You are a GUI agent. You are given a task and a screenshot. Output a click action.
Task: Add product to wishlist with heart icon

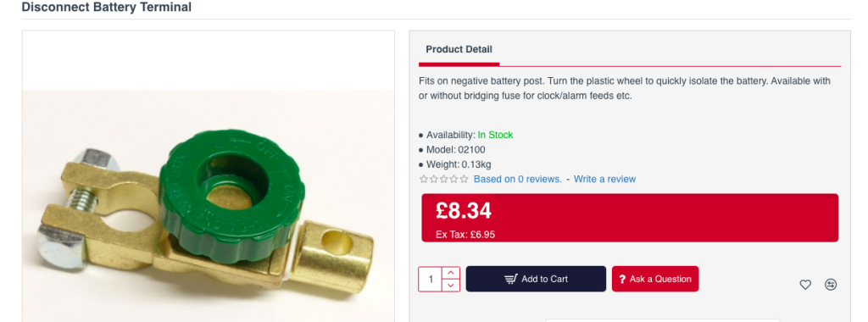click(x=805, y=285)
